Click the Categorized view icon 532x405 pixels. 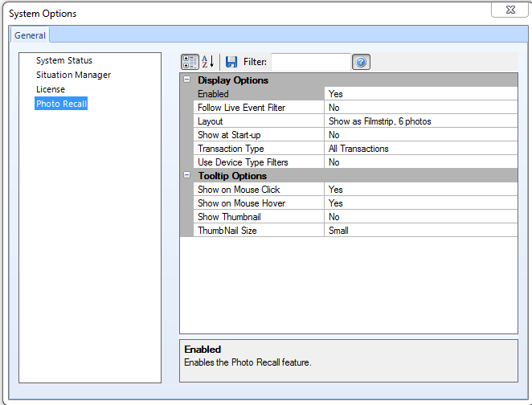(190, 62)
